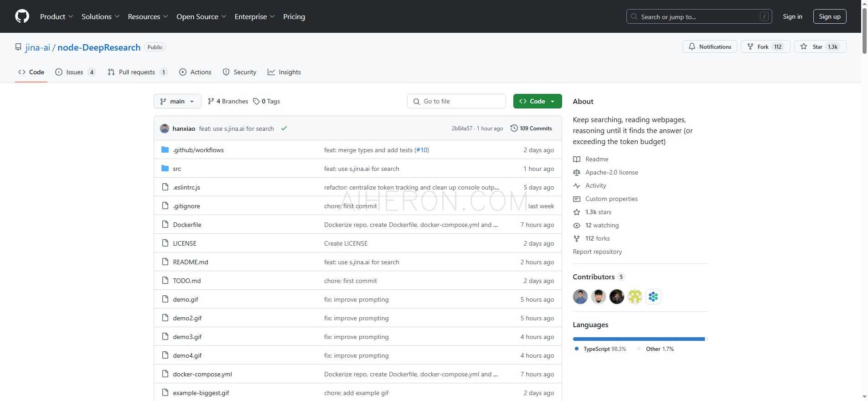This screenshot has width=868, height=401.
Task: Open the src folder
Action: click(x=177, y=169)
